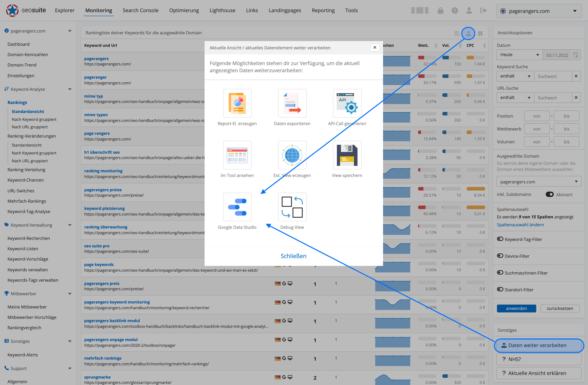Select the Im Tool ansehen icon
This screenshot has height=385, width=588.
click(237, 155)
